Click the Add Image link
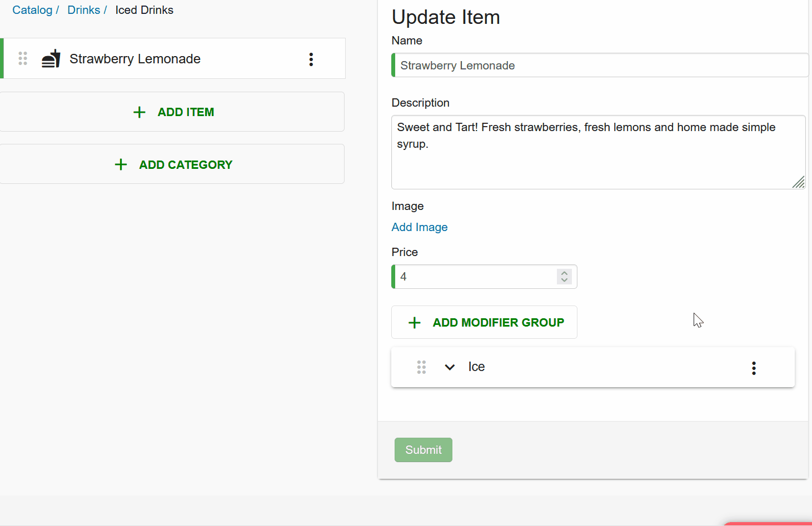The height and width of the screenshot is (526, 812). click(420, 227)
